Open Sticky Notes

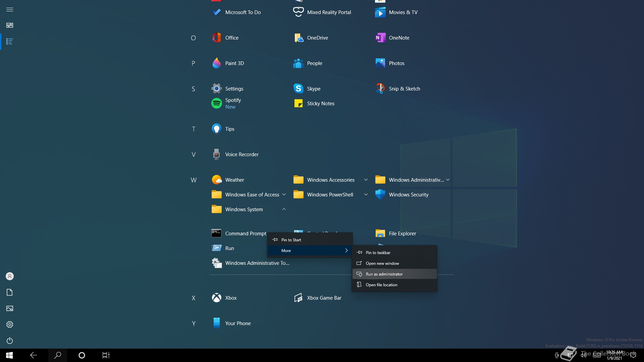coord(314,104)
